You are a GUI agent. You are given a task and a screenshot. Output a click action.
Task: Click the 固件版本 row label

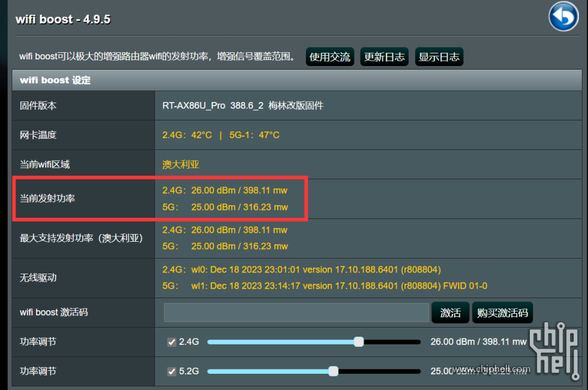pyautogui.click(x=38, y=106)
